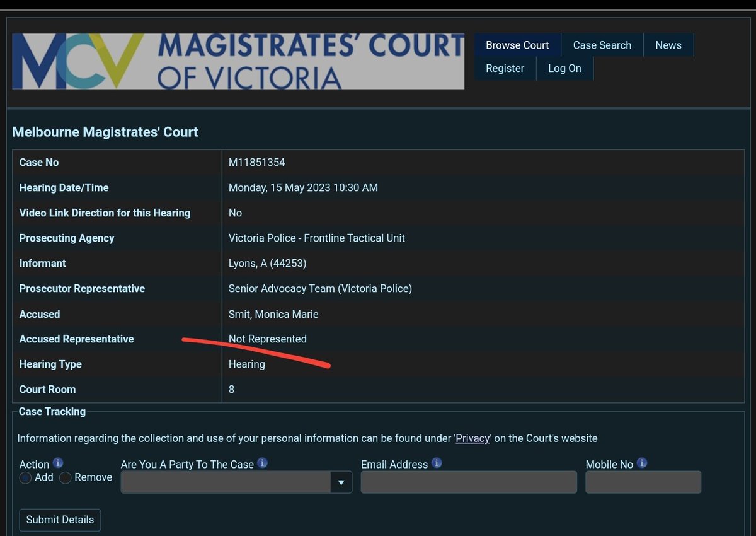Screen dimensions: 756x536
Task: Click the Submit Details button
Action: click(60, 520)
